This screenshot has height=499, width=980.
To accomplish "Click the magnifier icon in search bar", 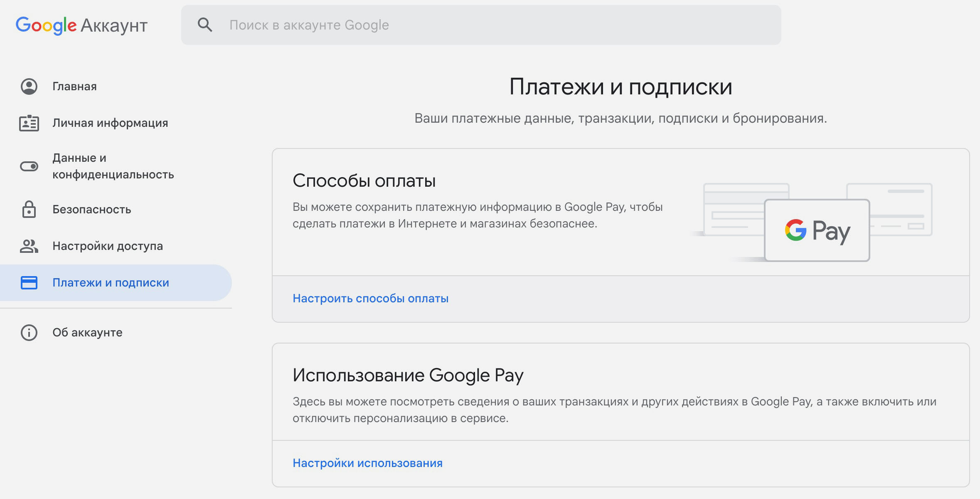I will point(204,25).
